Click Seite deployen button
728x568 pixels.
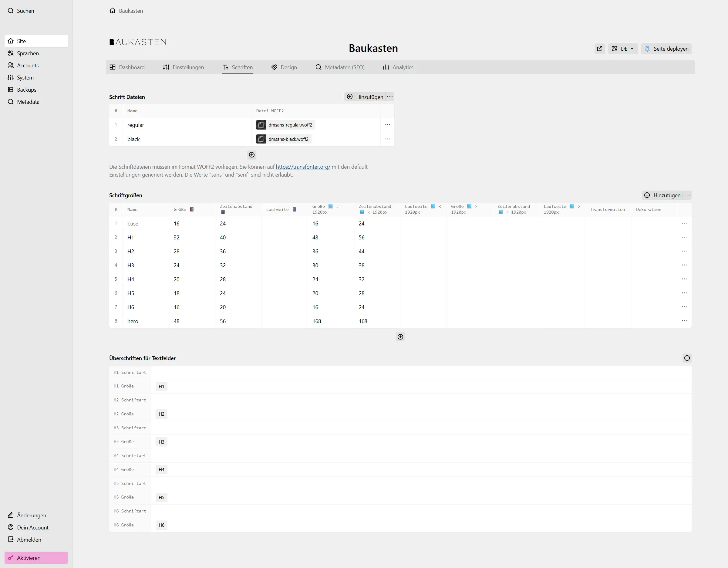666,49
